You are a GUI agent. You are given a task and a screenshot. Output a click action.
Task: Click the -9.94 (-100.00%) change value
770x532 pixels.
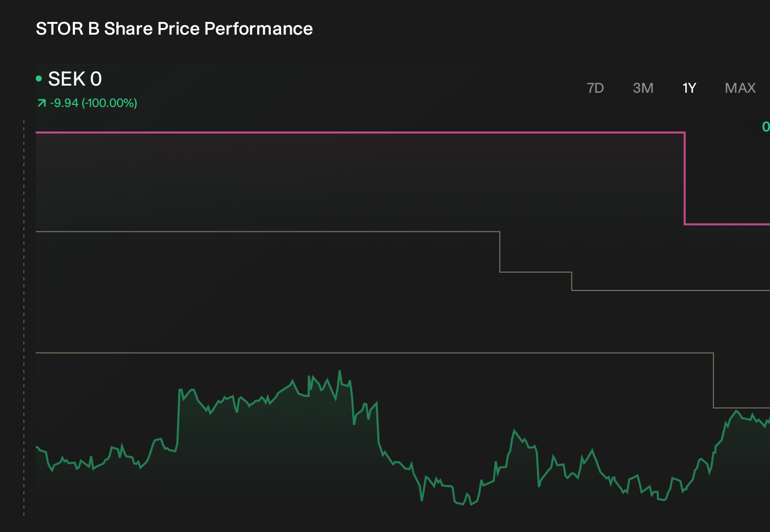tap(94, 103)
